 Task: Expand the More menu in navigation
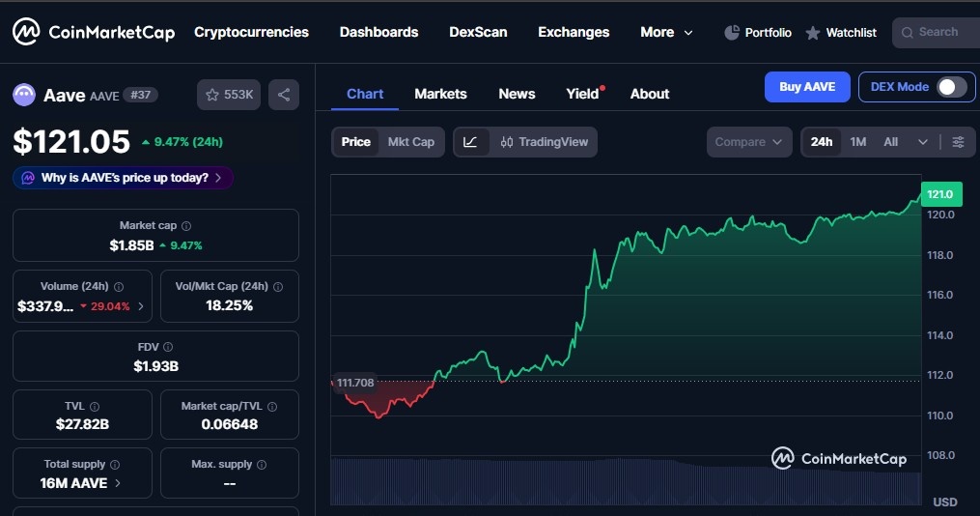666,33
